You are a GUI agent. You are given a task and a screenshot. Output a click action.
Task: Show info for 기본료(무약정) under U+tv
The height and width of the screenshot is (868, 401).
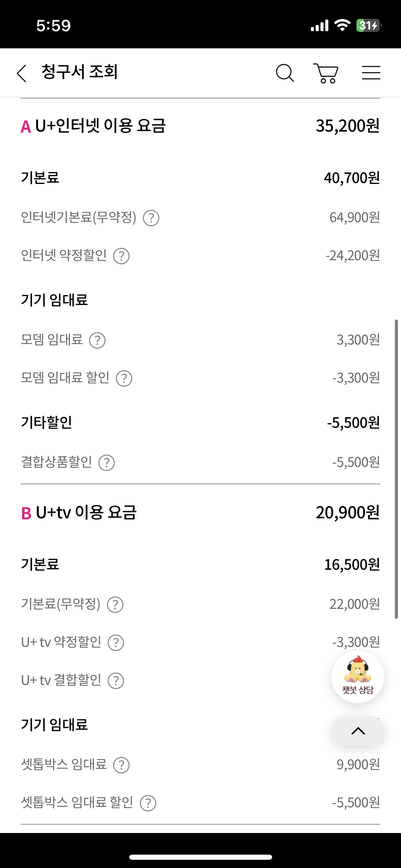pos(115,605)
